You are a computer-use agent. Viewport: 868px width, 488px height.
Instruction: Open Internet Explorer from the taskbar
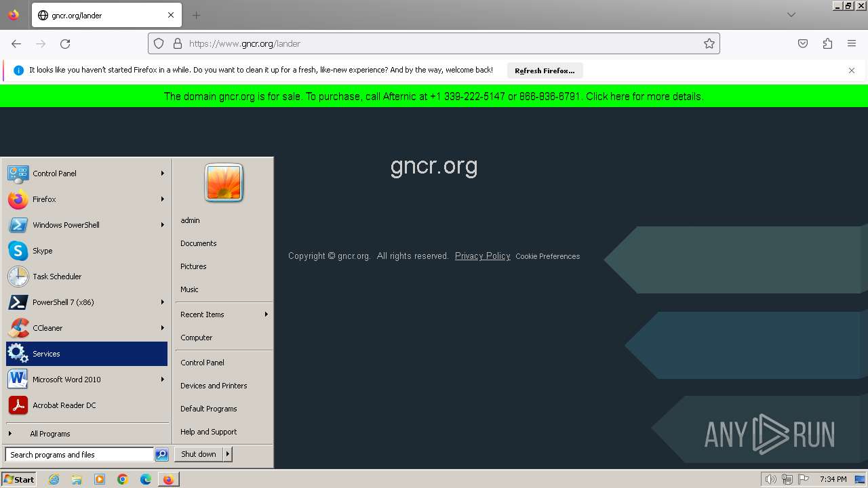pos(54,479)
